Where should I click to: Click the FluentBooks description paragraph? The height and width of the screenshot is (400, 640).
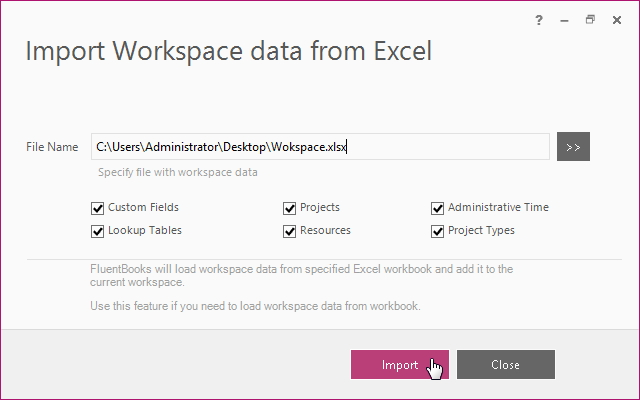point(301,276)
